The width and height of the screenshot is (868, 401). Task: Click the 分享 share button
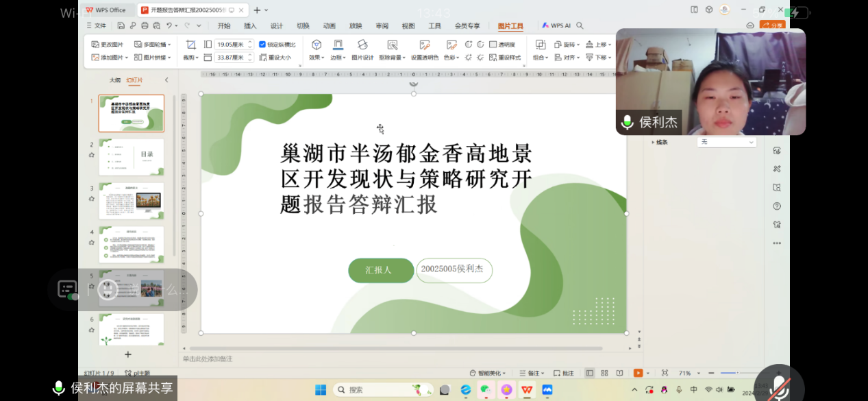pos(773,25)
